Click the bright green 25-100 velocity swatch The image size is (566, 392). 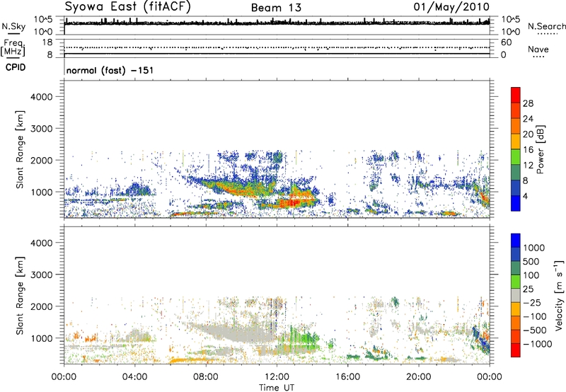(516, 281)
